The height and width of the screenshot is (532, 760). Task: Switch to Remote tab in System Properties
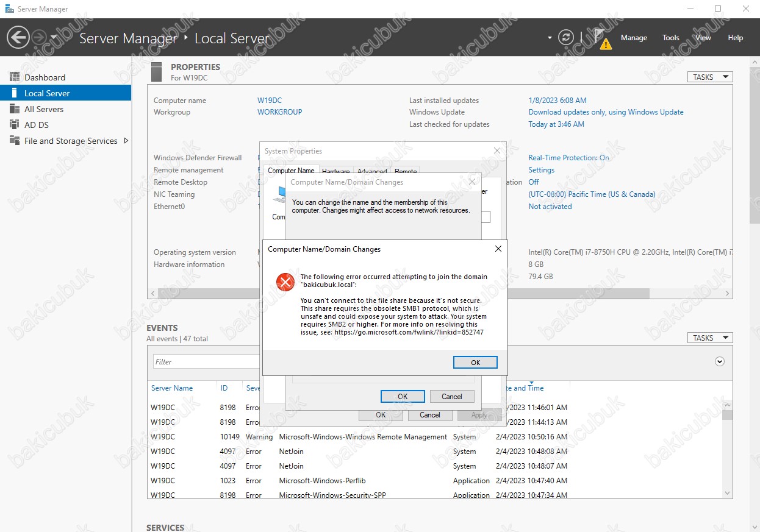click(x=406, y=171)
